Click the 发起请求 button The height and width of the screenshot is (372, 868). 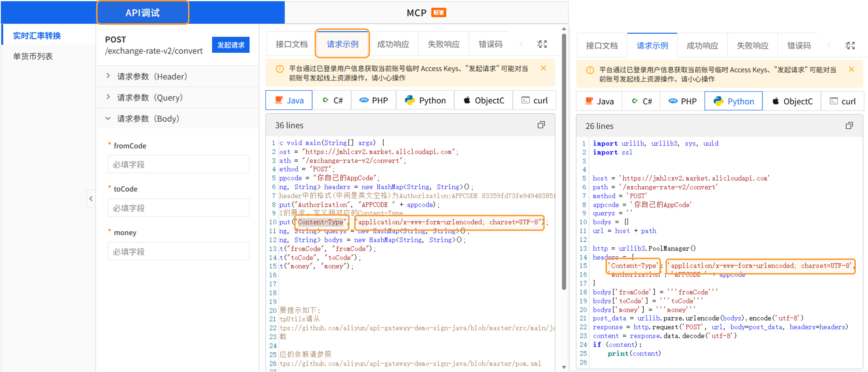pyautogui.click(x=230, y=45)
